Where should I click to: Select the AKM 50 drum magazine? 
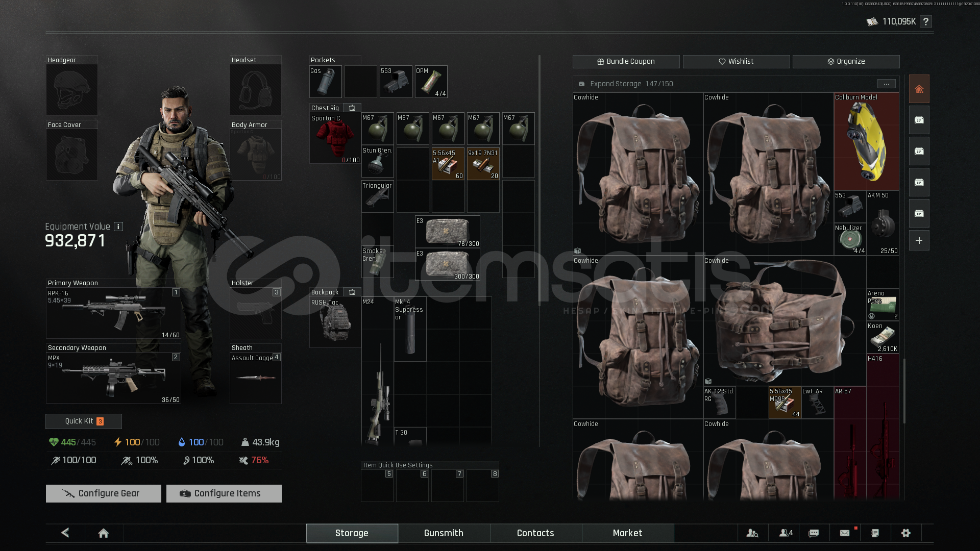pyautogui.click(x=883, y=223)
